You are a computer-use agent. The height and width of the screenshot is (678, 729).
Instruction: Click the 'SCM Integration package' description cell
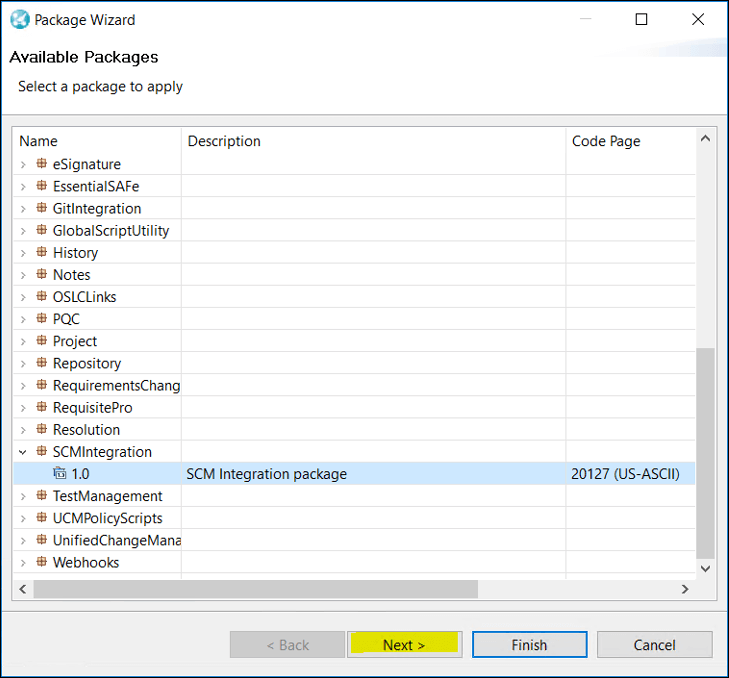266,473
